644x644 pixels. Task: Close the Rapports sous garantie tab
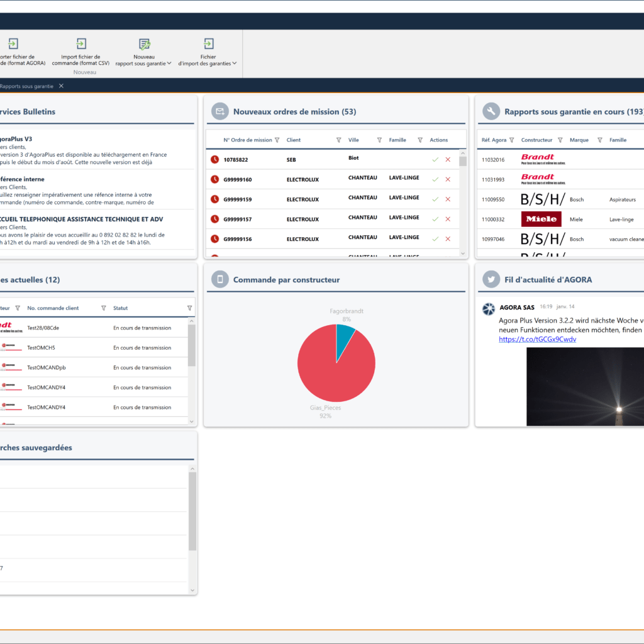coord(61,86)
